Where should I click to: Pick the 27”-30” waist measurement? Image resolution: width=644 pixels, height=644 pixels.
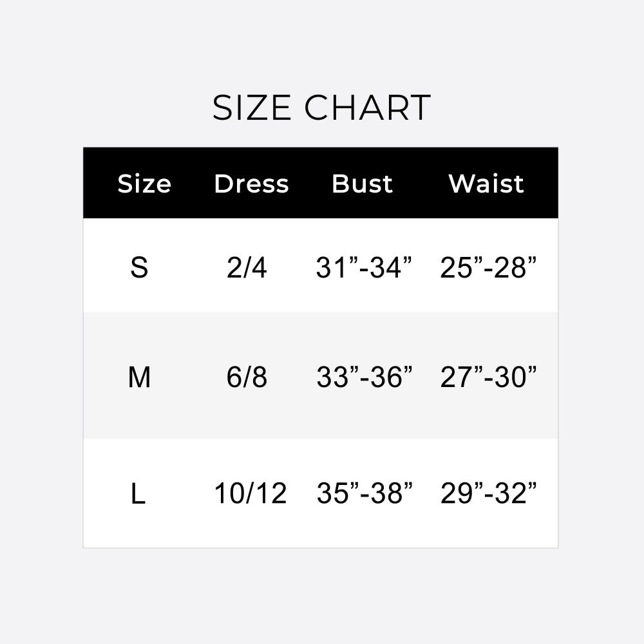[x=488, y=377]
